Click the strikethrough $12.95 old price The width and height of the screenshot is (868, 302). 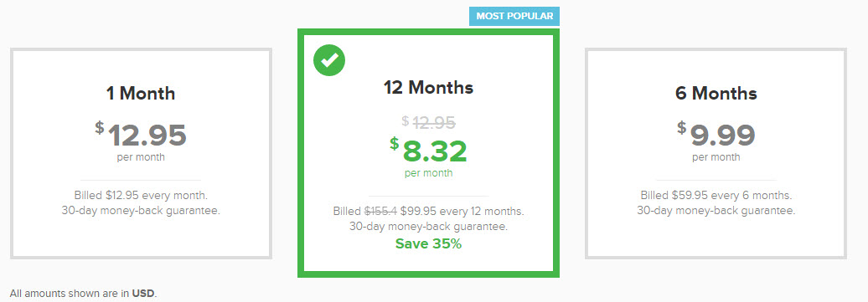click(x=428, y=122)
